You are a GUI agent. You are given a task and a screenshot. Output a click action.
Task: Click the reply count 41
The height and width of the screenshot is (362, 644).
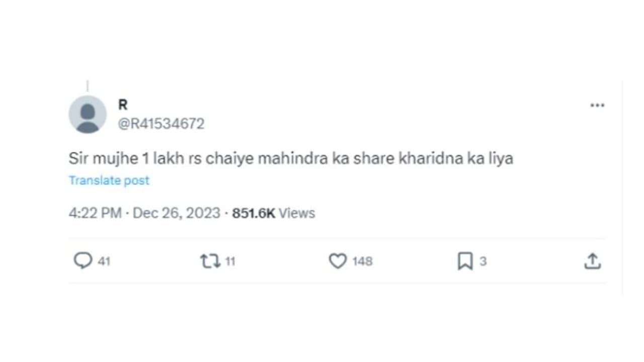[104, 261]
